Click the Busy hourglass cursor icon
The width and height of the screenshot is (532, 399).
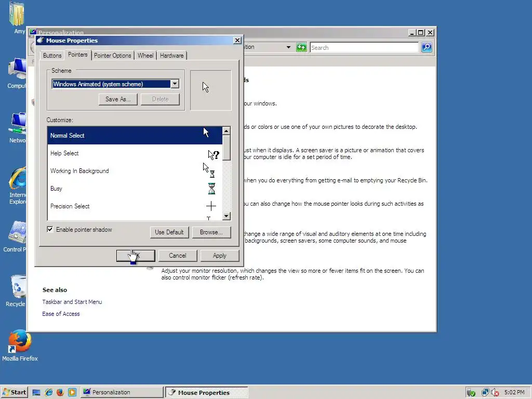click(x=211, y=188)
